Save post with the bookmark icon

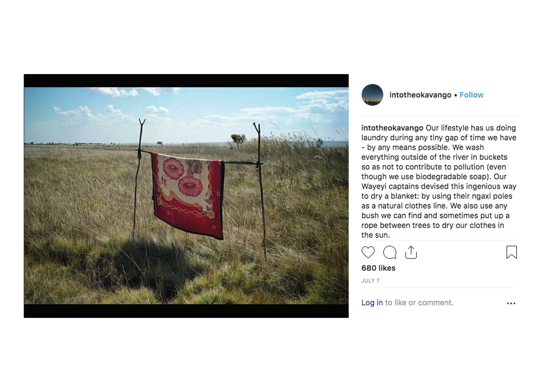coord(511,252)
